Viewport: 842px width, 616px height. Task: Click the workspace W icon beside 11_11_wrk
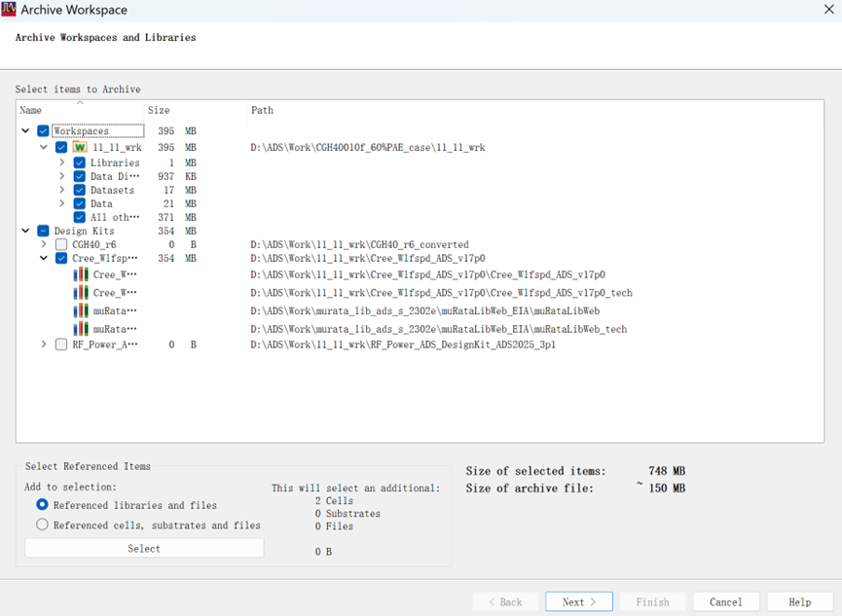tap(80, 147)
